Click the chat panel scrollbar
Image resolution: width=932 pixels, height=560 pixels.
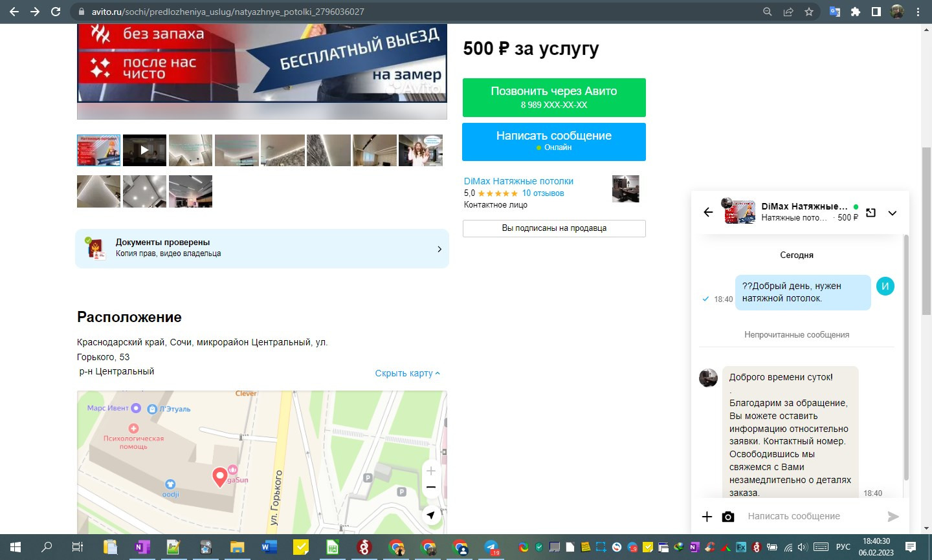906,357
